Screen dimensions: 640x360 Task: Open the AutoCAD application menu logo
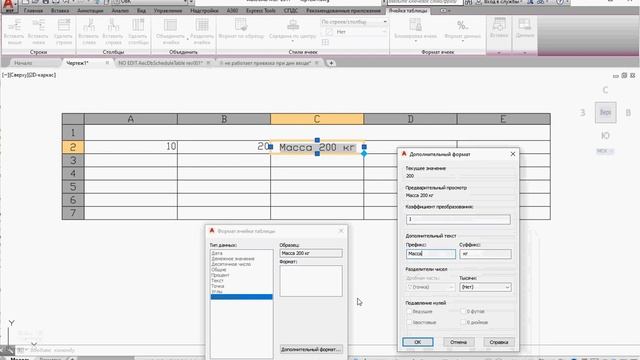(8, 6)
